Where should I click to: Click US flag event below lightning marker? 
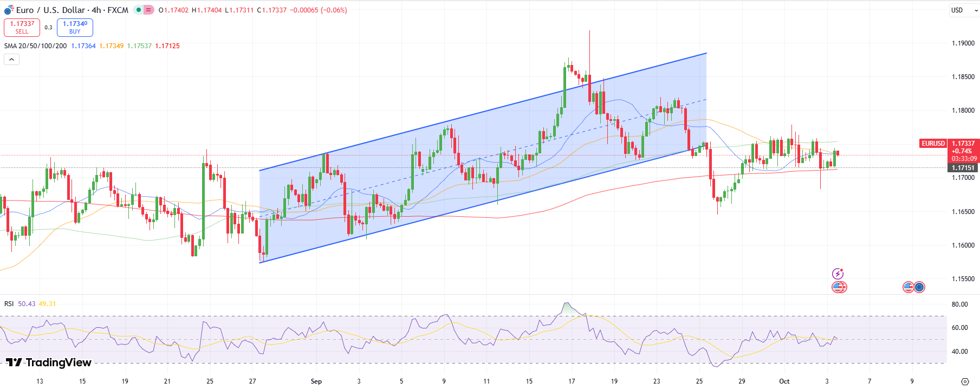839,287
